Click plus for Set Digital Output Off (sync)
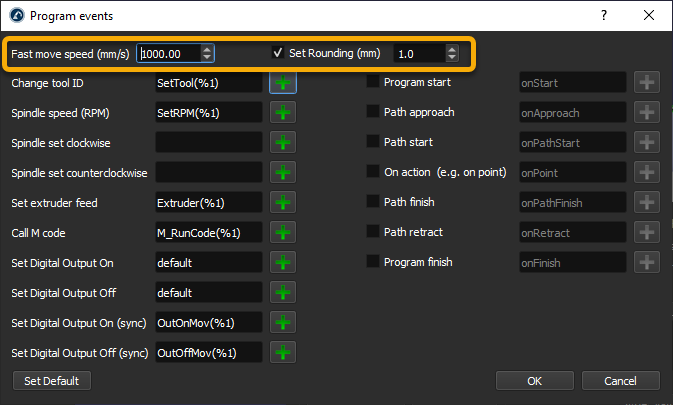The image size is (673, 405). pos(284,353)
